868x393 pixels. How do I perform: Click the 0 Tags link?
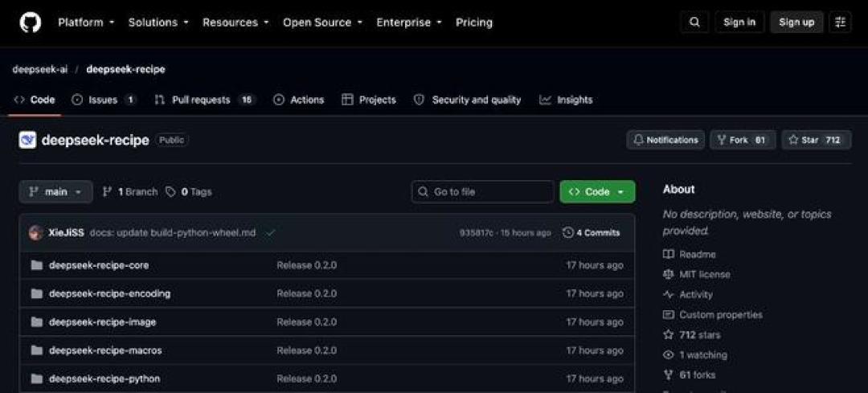tap(189, 192)
